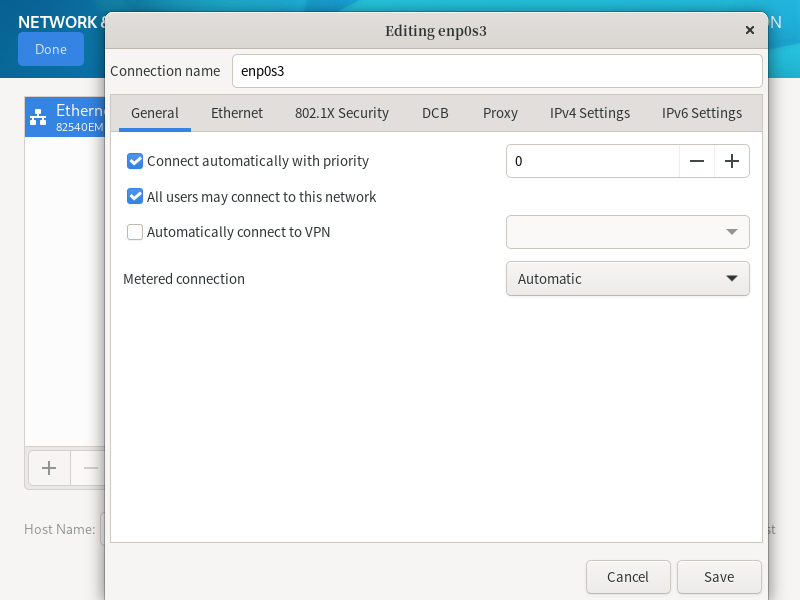The height and width of the screenshot is (600, 800).
Task: Click the Connection name text field
Action: [497, 71]
